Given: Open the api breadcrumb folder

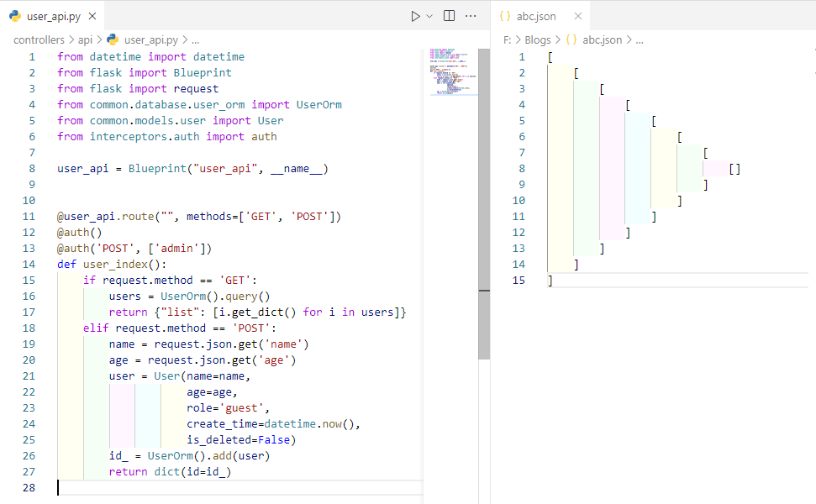Looking at the screenshot, I should click(x=85, y=40).
